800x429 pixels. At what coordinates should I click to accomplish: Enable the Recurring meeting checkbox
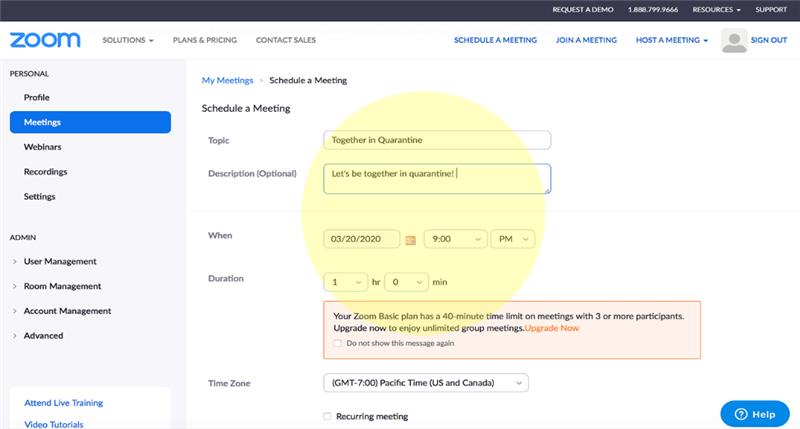pyautogui.click(x=327, y=416)
